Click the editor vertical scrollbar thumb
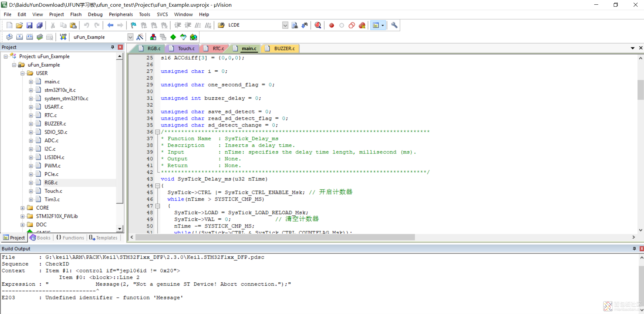This screenshot has width=644, height=314. click(641, 90)
